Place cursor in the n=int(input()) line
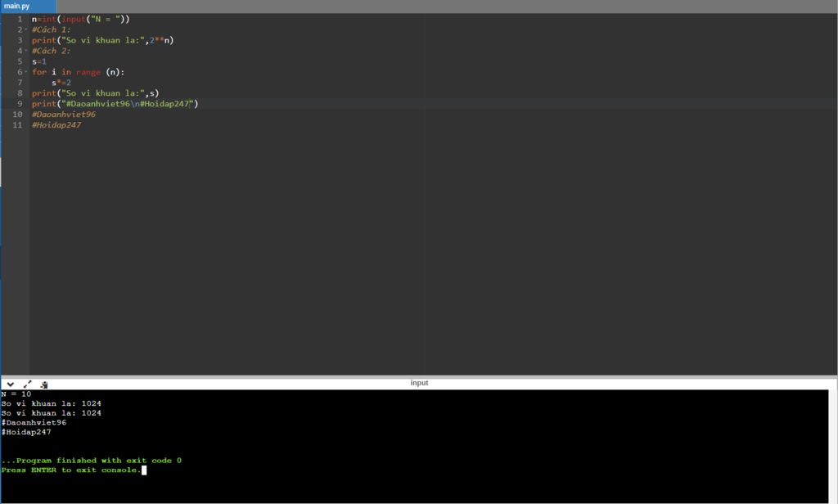Viewport: 838px width, 504px height. (80, 19)
